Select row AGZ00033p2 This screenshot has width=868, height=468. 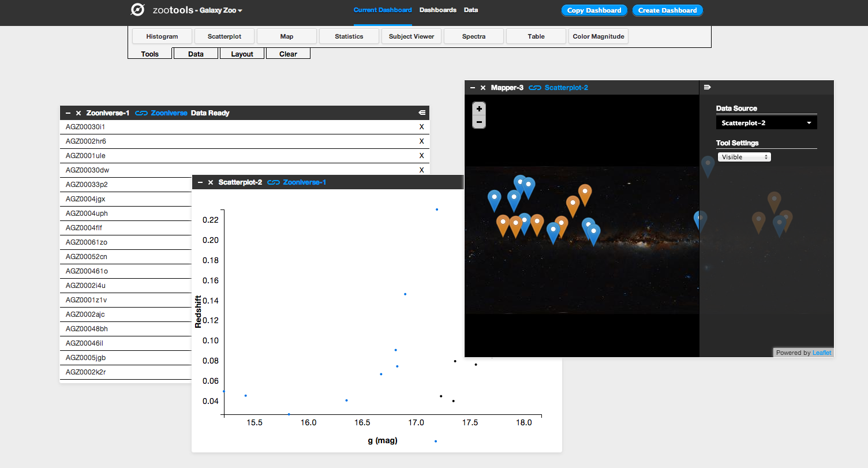(126, 185)
